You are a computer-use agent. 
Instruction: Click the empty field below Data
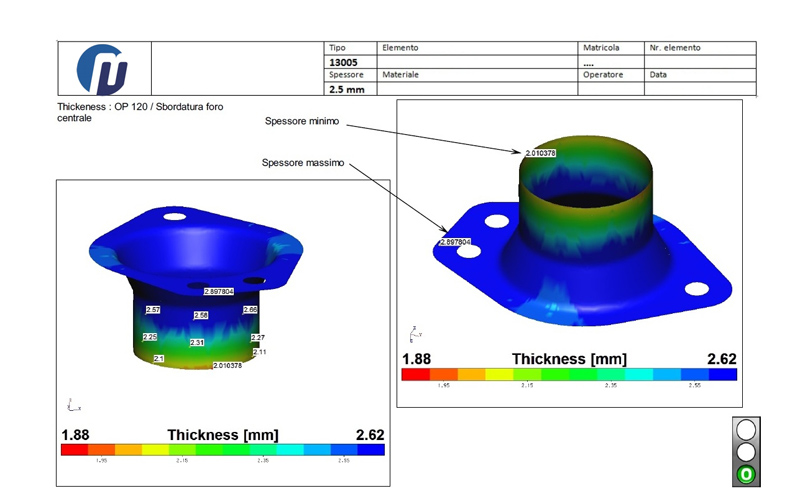coord(699,89)
